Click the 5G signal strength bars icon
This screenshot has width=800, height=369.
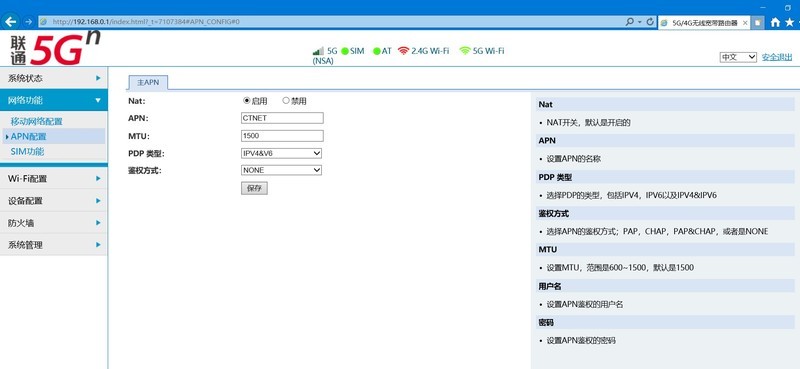pyautogui.click(x=318, y=51)
